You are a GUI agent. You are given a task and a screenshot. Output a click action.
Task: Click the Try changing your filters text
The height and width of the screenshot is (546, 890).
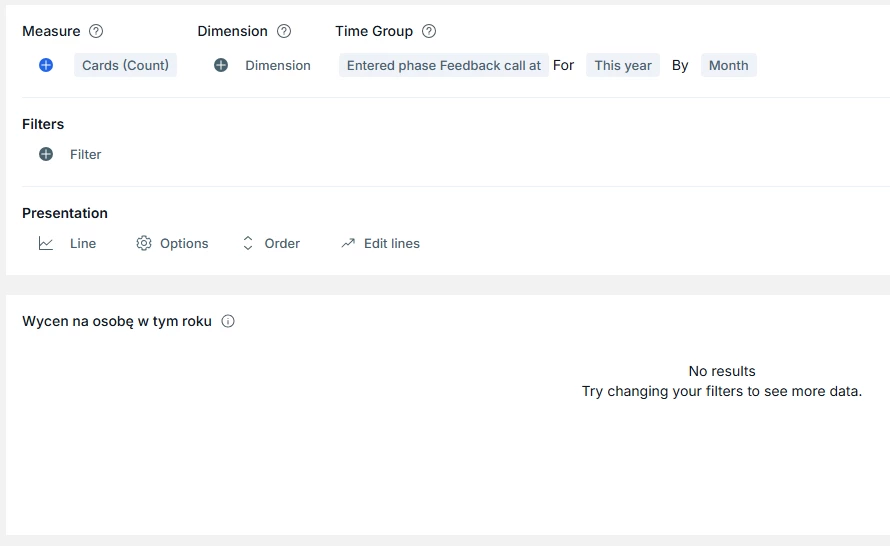click(x=722, y=391)
